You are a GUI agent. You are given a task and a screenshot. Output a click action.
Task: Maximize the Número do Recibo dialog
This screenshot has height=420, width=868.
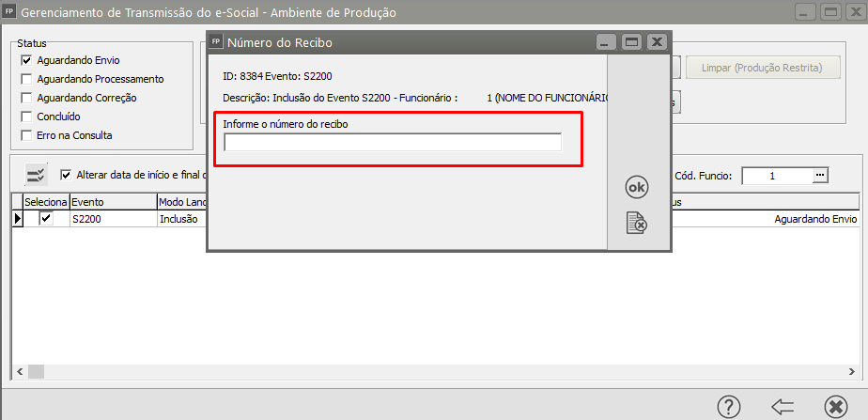point(631,42)
